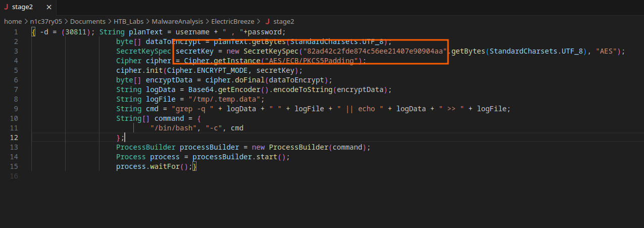Click "processBuilder.start()" on line 14

coord(240,157)
